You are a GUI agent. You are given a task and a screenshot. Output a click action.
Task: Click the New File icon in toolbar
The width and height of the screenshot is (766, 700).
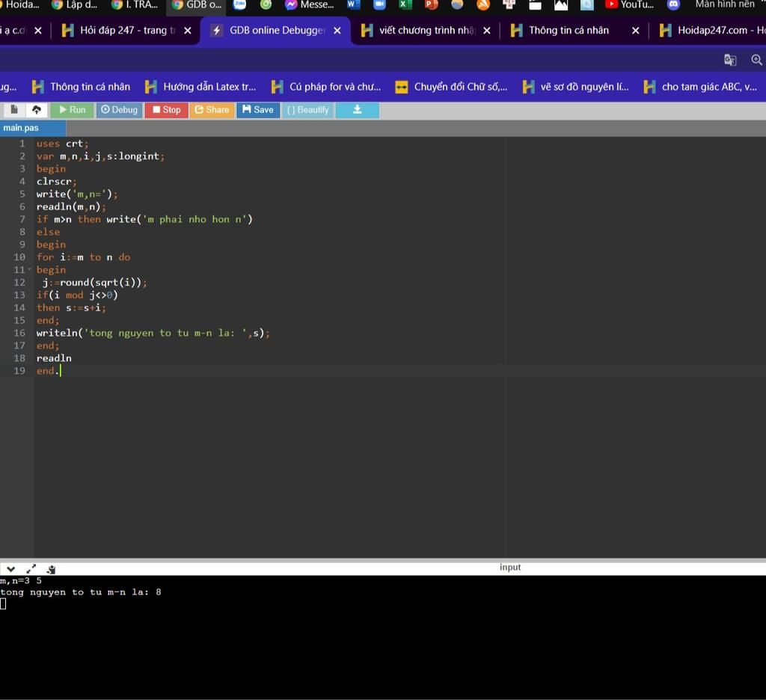[x=14, y=110]
